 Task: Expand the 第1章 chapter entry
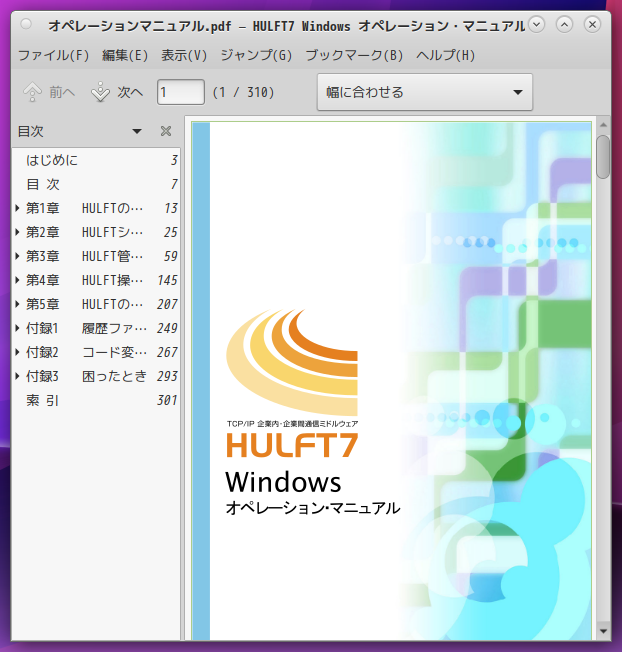17,208
